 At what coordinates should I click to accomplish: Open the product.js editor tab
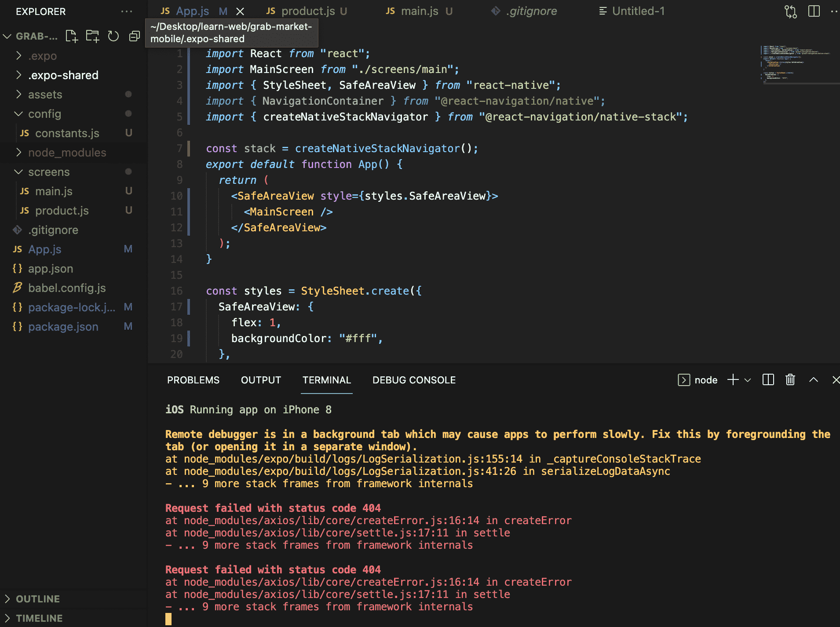point(307,11)
